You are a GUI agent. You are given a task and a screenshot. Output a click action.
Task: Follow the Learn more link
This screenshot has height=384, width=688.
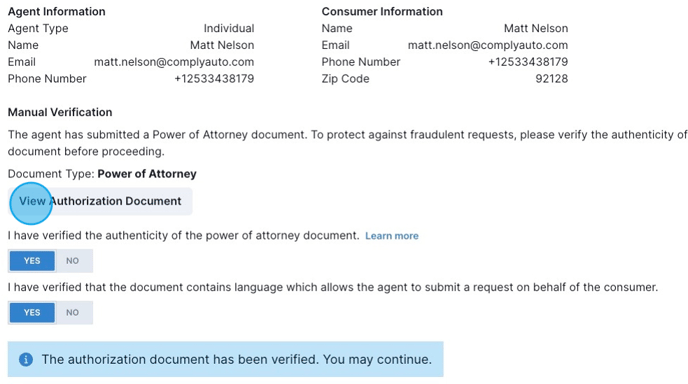(392, 236)
